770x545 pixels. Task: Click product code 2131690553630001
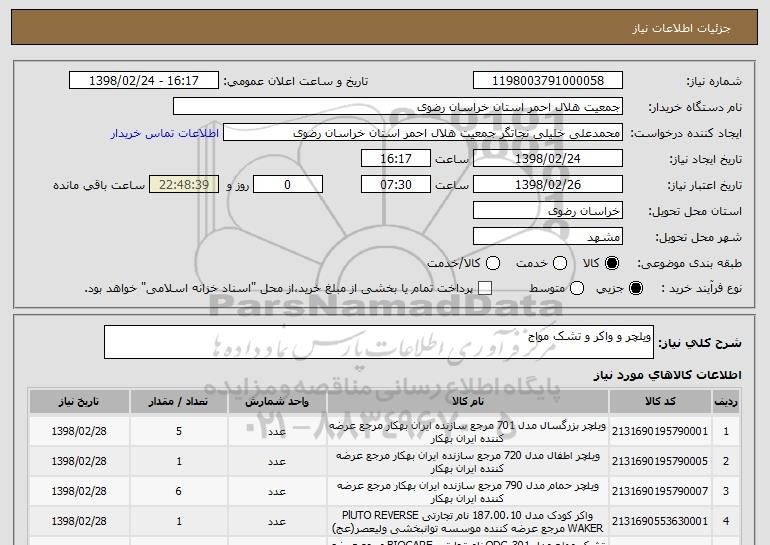pyautogui.click(x=660, y=521)
